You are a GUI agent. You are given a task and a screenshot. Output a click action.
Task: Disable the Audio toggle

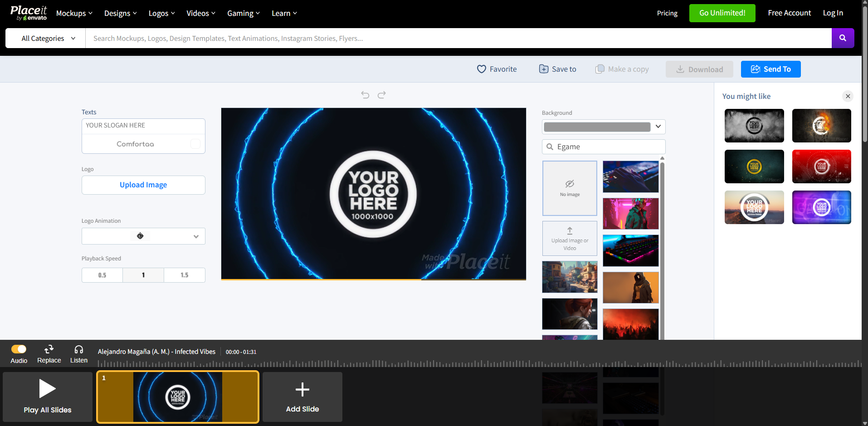tap(19, 348)
